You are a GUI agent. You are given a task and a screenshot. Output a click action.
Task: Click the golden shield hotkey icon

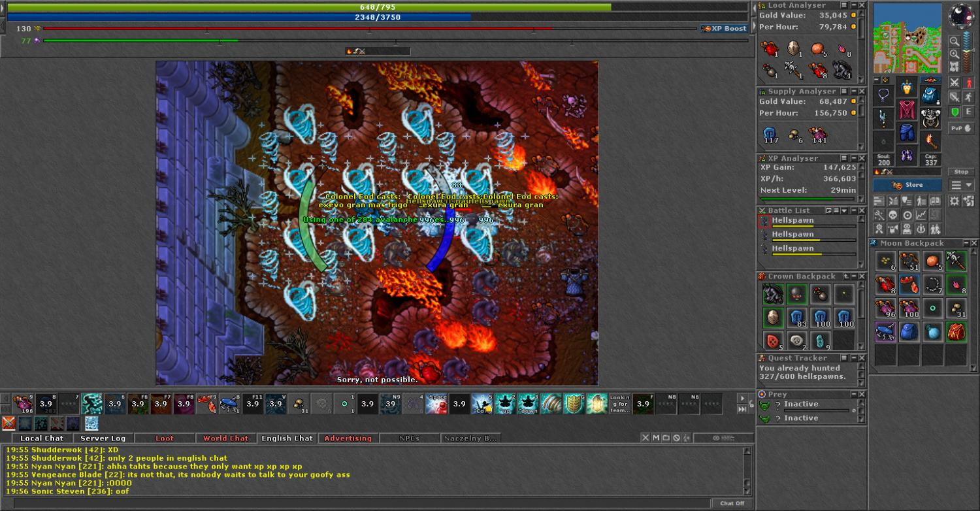click(x=574, y=404)
